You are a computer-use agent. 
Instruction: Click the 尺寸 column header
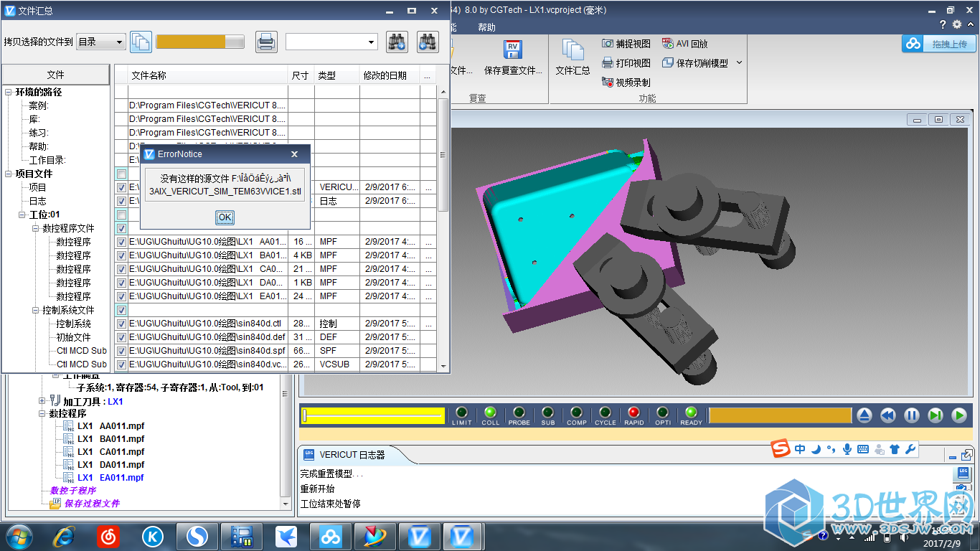(301, 75)
